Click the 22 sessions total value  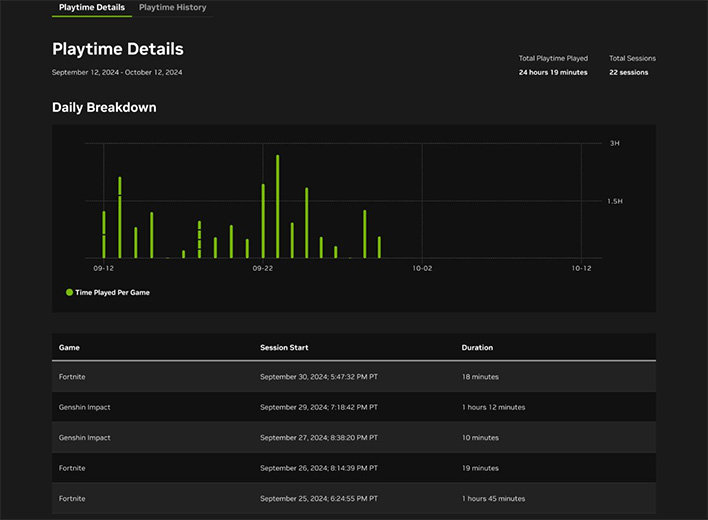629,72
